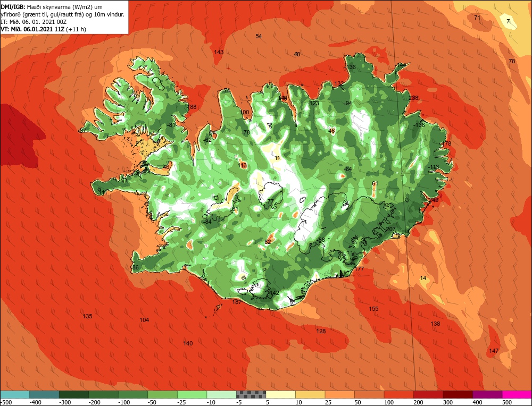Click the value -88 beside Vatnajökull glacier

[320, 240]
